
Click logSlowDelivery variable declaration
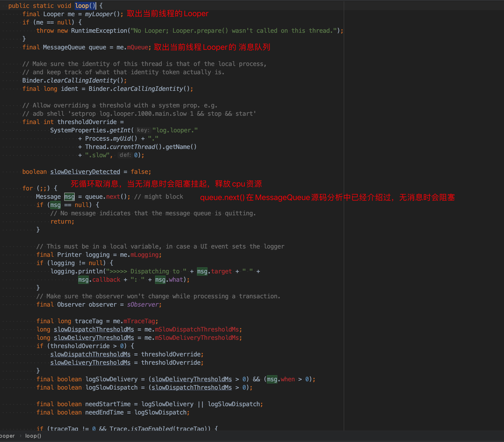pos(111,379)
